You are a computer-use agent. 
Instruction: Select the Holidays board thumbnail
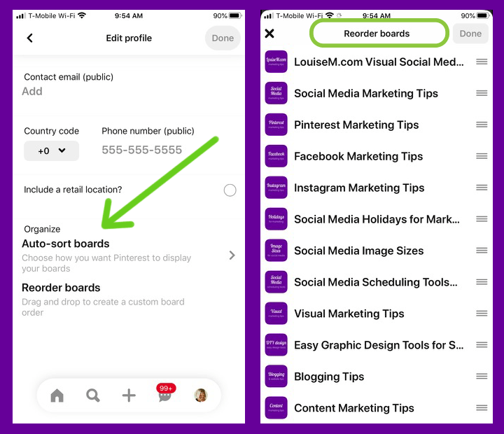coord(276,219)
